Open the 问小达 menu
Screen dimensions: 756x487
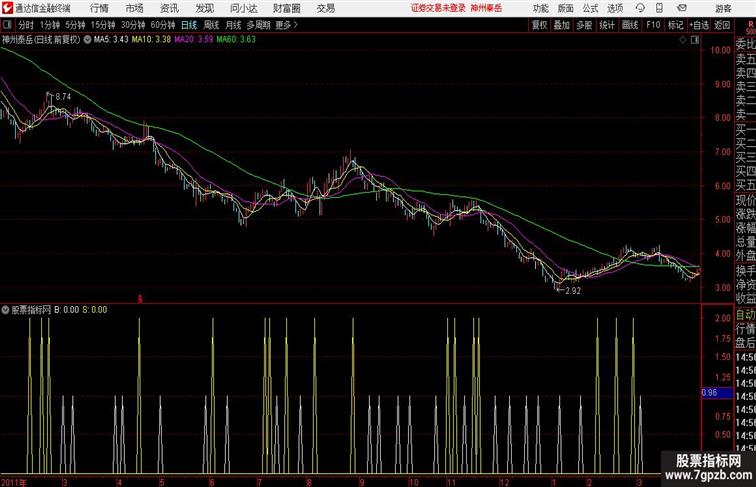coord(243,8)
